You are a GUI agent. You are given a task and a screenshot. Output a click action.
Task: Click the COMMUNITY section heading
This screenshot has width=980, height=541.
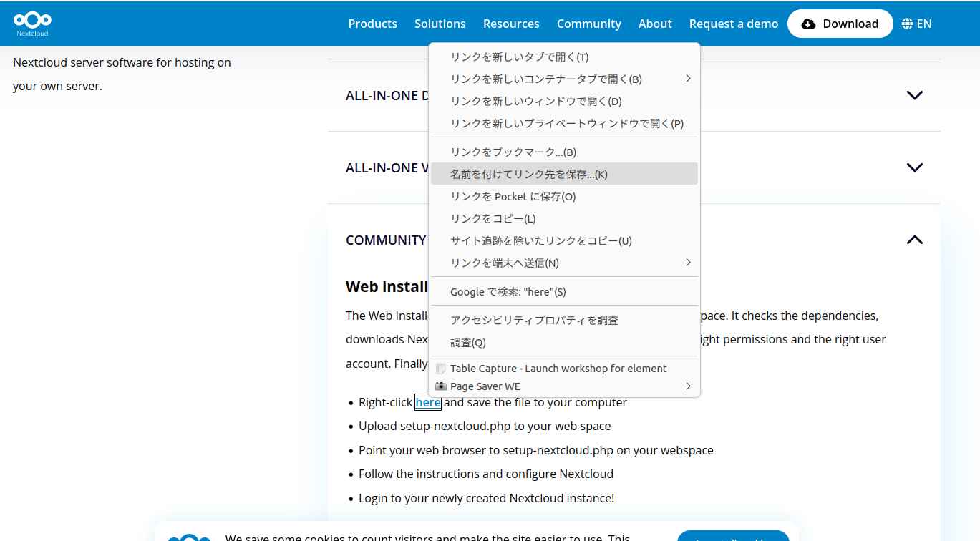(x=386, y=240)
